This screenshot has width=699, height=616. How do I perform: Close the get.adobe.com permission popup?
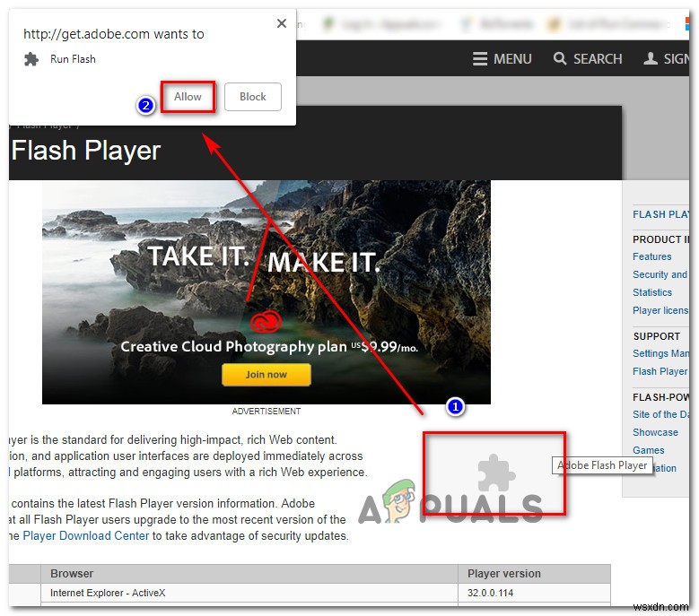[x=281, y=23]
